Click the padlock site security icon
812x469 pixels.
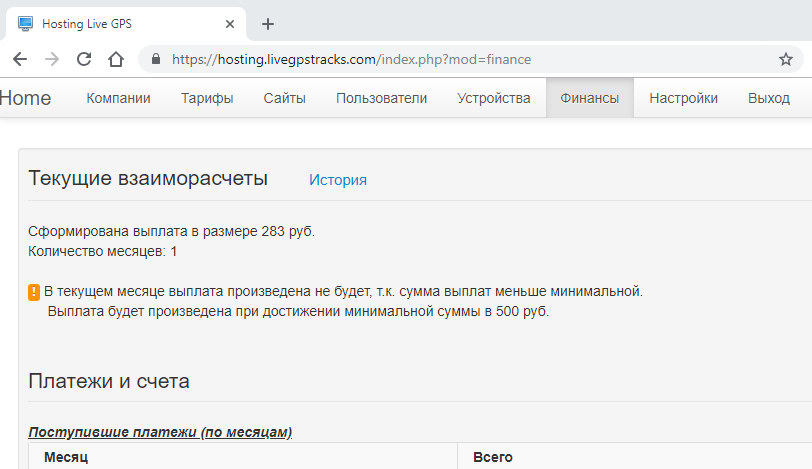click(155, 59)
